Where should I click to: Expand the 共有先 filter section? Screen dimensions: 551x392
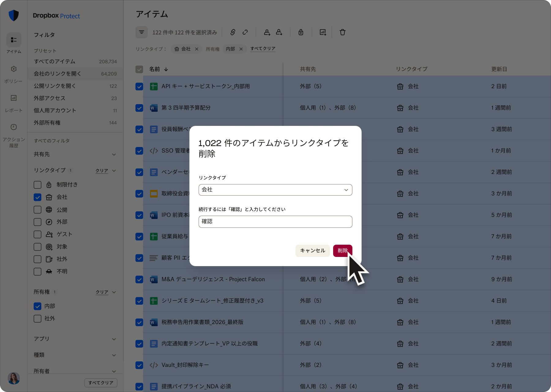tap(114, 154)
